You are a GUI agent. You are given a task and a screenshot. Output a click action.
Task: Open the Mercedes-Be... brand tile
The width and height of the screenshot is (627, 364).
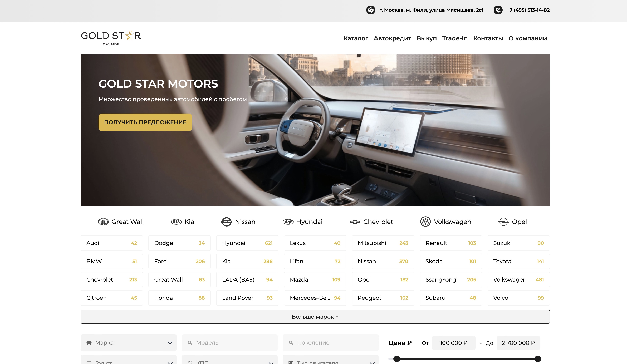click(x=315, y=298)
